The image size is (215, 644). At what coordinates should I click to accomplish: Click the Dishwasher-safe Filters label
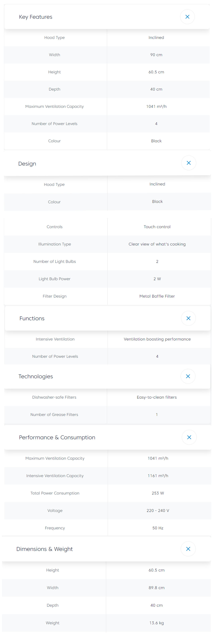(54, 397)
